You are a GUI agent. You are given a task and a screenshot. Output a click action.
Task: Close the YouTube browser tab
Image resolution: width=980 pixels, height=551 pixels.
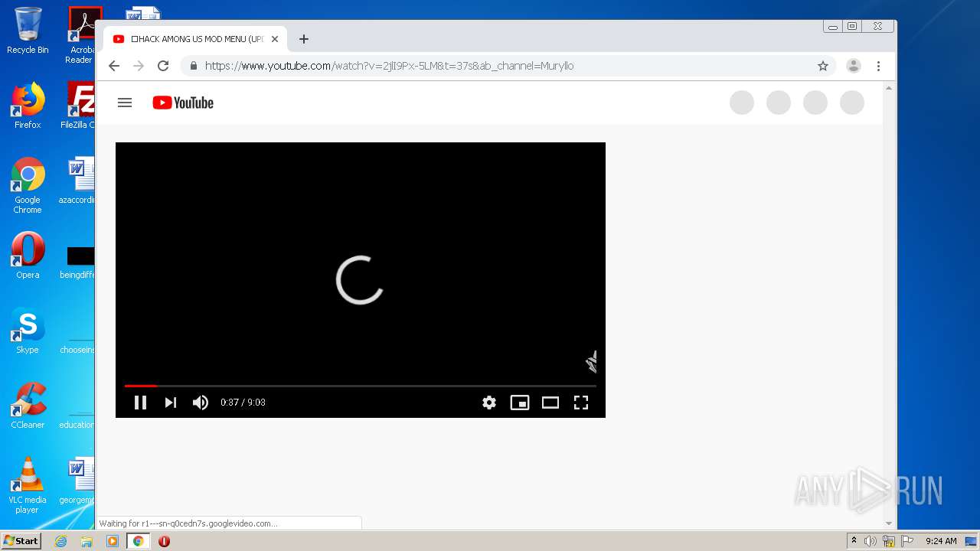[275, 39]
